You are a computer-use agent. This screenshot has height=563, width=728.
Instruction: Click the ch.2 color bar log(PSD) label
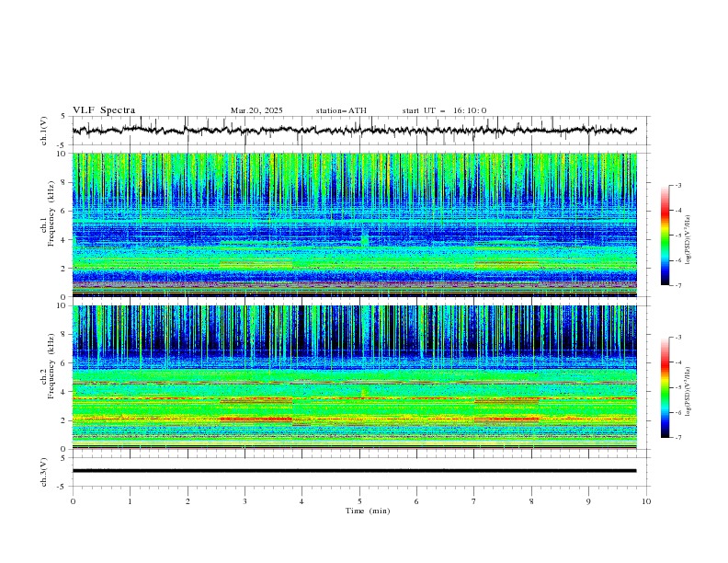point(688,392)
